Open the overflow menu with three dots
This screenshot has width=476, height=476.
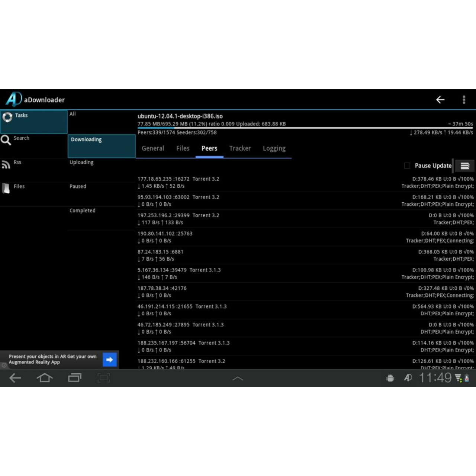point(464,100)
